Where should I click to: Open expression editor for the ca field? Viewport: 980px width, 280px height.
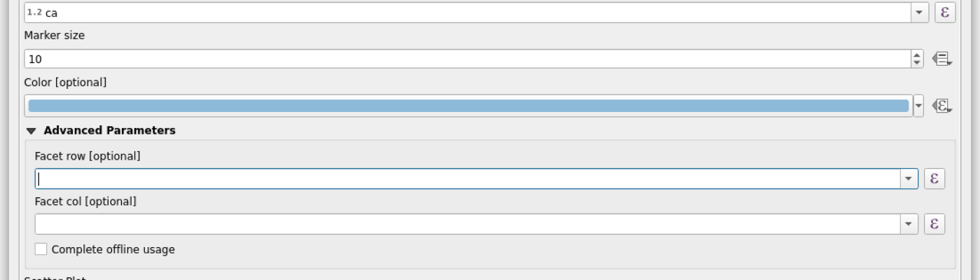click(x=945, y=12)
